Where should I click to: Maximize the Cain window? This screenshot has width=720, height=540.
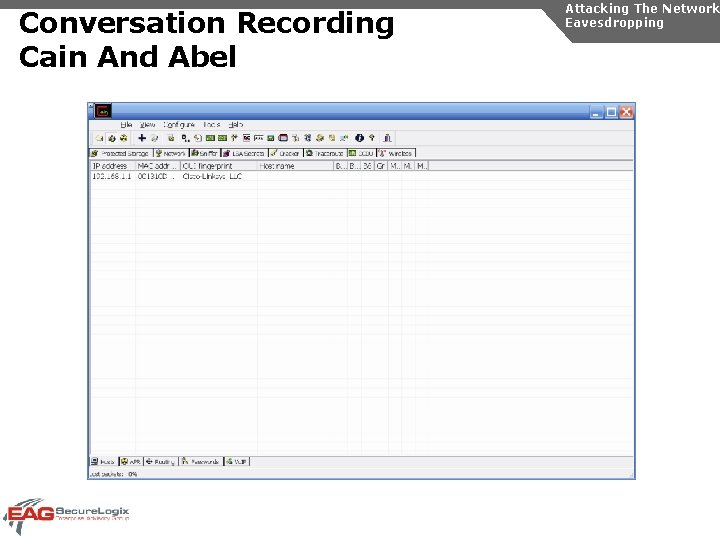pos(611,112)
